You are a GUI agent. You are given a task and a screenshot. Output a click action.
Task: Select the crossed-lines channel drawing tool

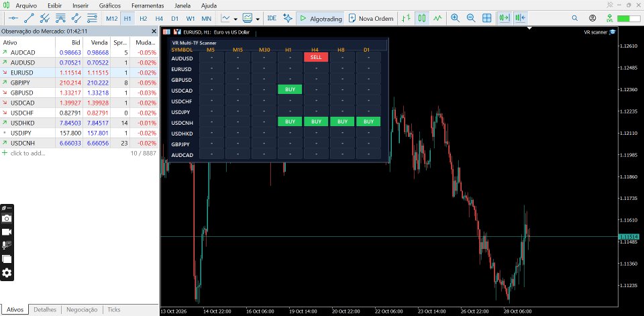[x=45, y=18]
